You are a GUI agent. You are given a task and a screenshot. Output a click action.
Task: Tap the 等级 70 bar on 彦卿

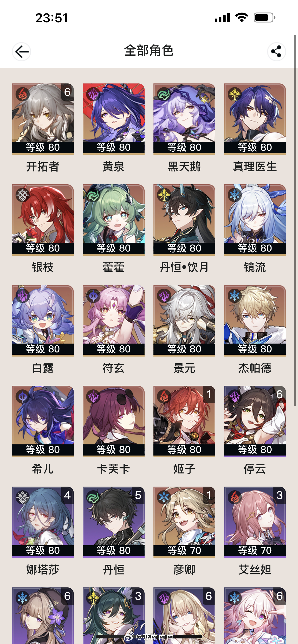185,550
